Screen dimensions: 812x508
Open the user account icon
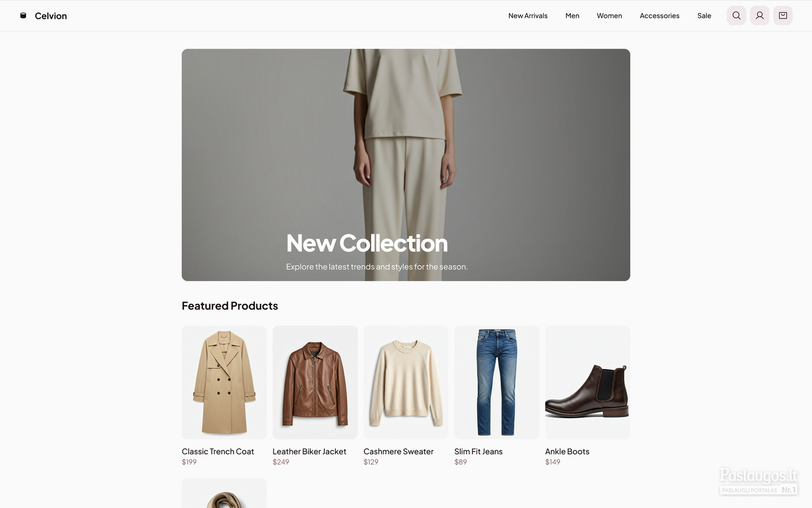coord(760,16)
